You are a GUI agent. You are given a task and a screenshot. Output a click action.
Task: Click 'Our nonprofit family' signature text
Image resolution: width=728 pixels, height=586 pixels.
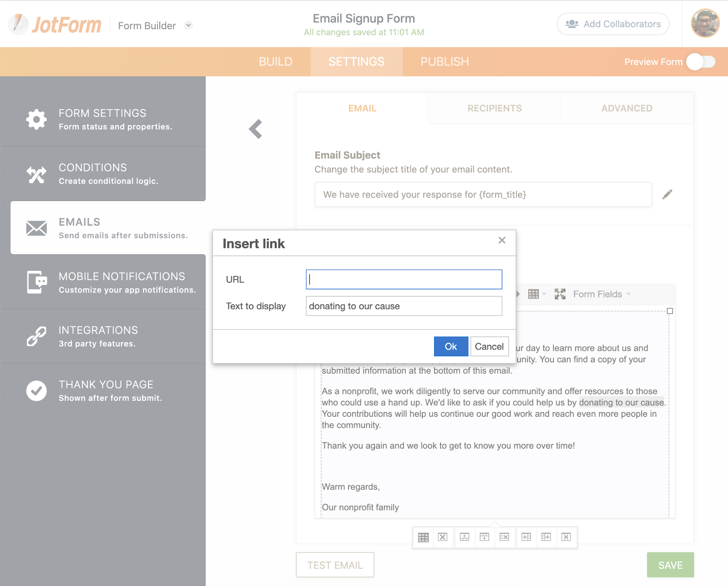pyautogui.click(x=360, y=507)
